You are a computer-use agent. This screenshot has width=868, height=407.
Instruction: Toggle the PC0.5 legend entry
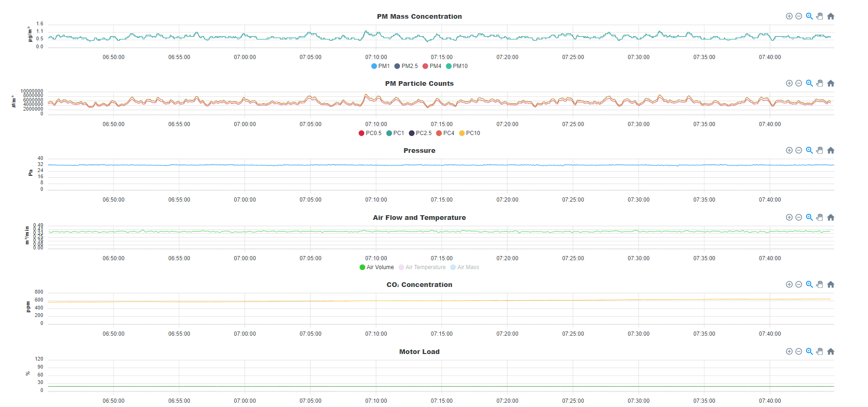click(x=370, y=133)
